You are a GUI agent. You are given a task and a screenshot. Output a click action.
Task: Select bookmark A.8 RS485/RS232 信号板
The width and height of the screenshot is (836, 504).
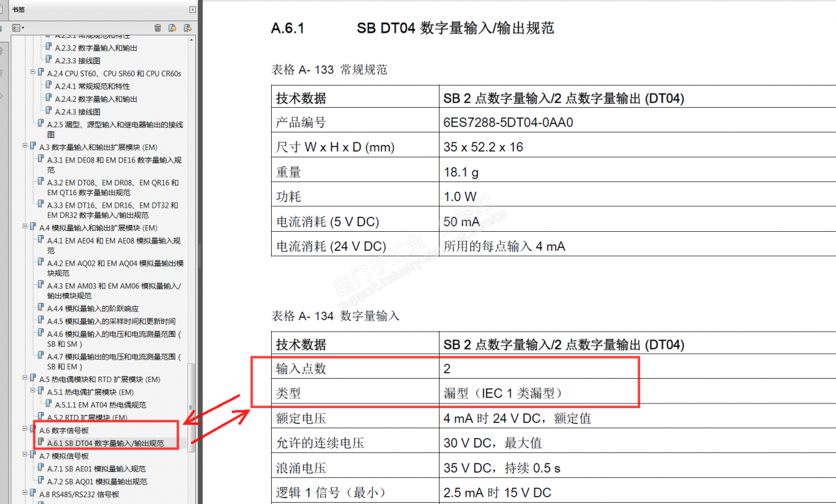(79, 495)
